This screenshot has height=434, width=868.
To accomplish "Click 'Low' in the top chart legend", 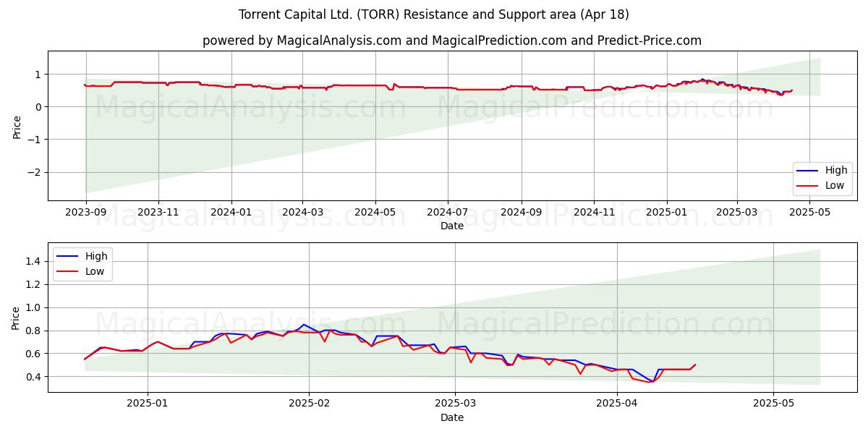I will pyautogui.click(x=835, y=185).
